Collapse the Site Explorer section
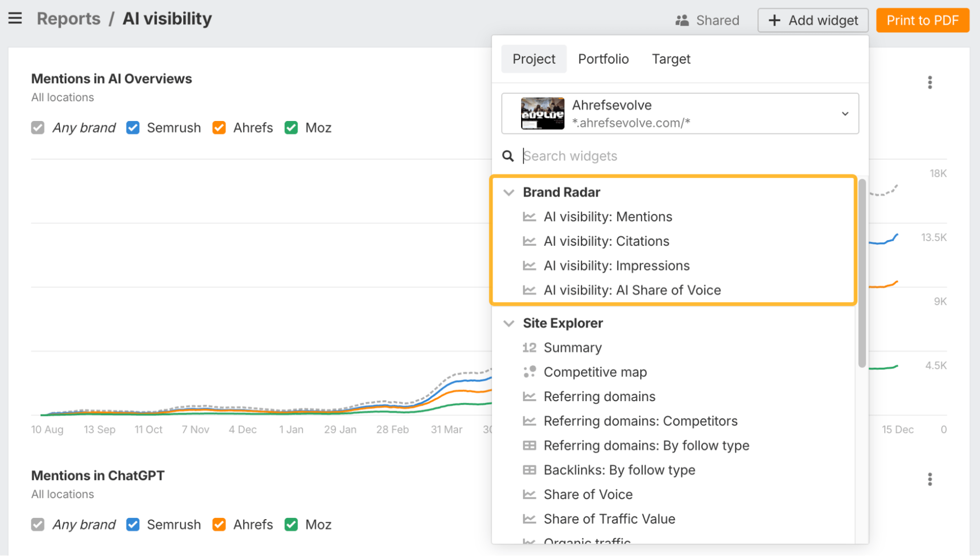 [509, 323]
